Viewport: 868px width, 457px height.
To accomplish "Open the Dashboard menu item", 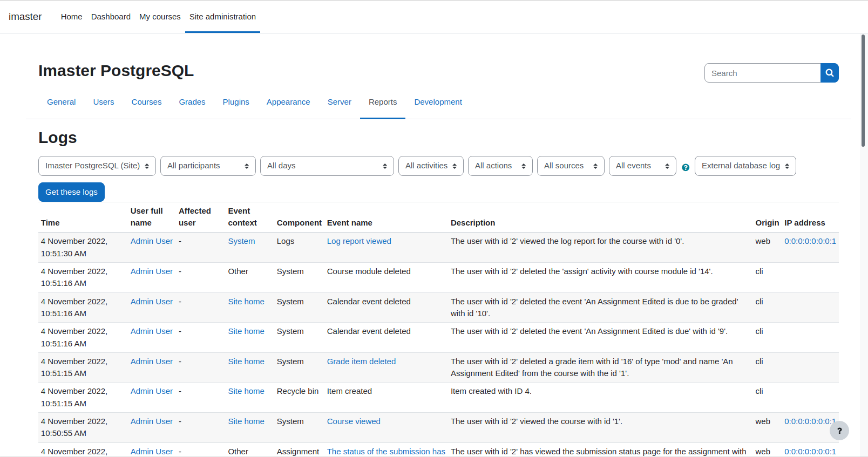I will [111, 17].
